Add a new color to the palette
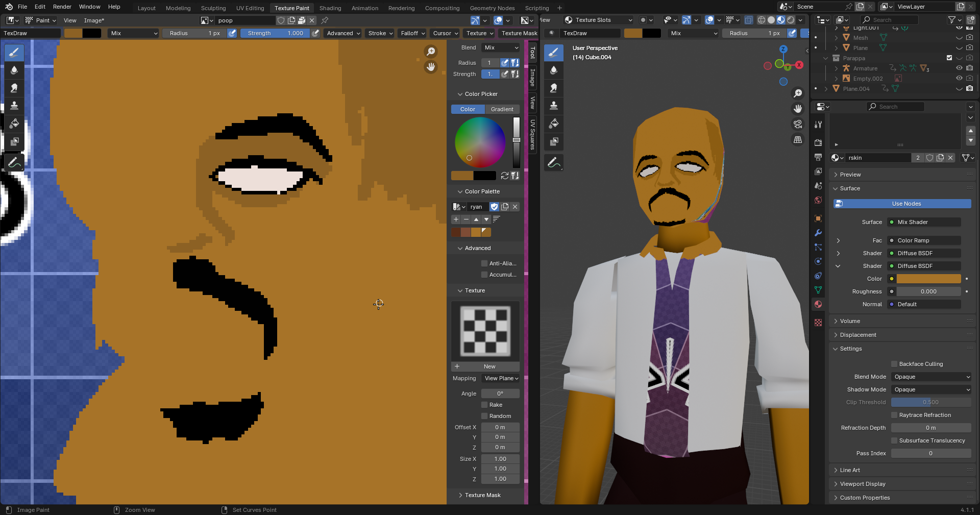 (x=456, y=219)
